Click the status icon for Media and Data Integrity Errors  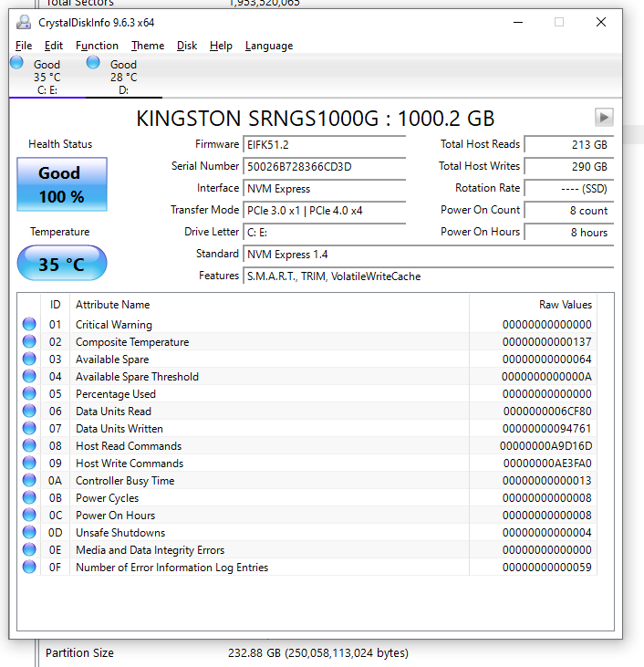(29, 549)
